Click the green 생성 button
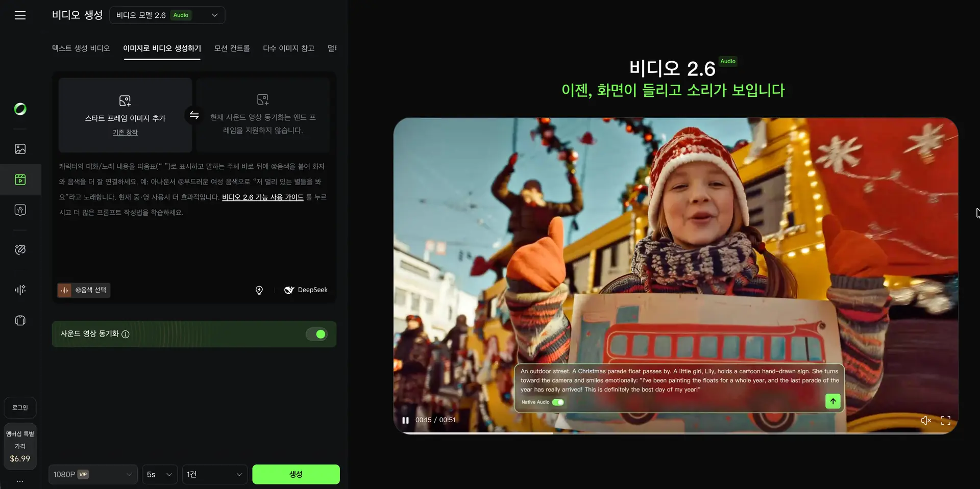 tap(296, 474)
